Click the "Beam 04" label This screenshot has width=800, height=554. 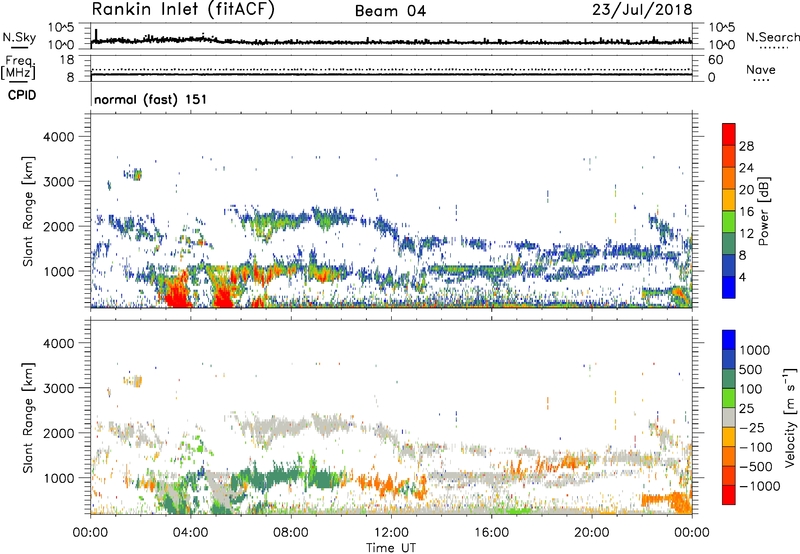point(390,11)
